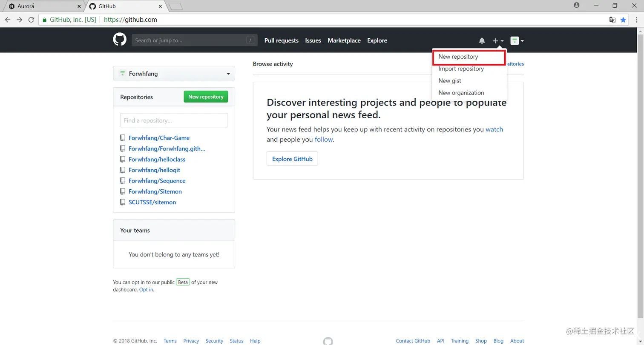Click the browser address bar URL
Image resolution: width=644 pixels, height=345 pixels.
[130, 20]
